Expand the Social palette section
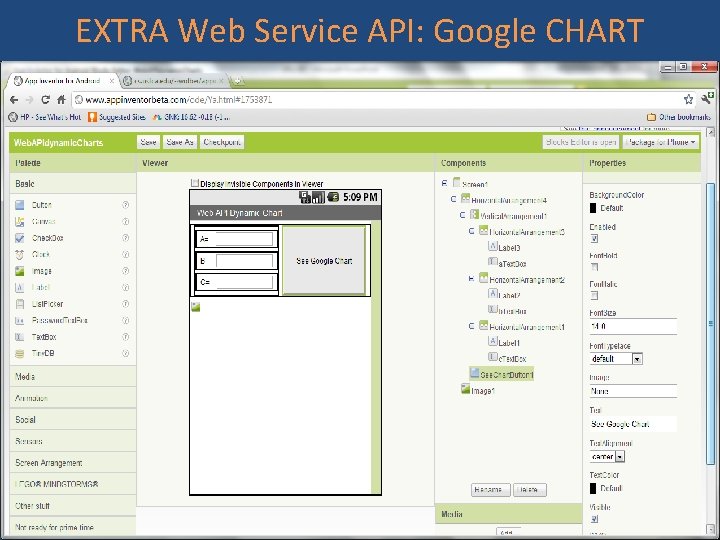 point(73,420)
